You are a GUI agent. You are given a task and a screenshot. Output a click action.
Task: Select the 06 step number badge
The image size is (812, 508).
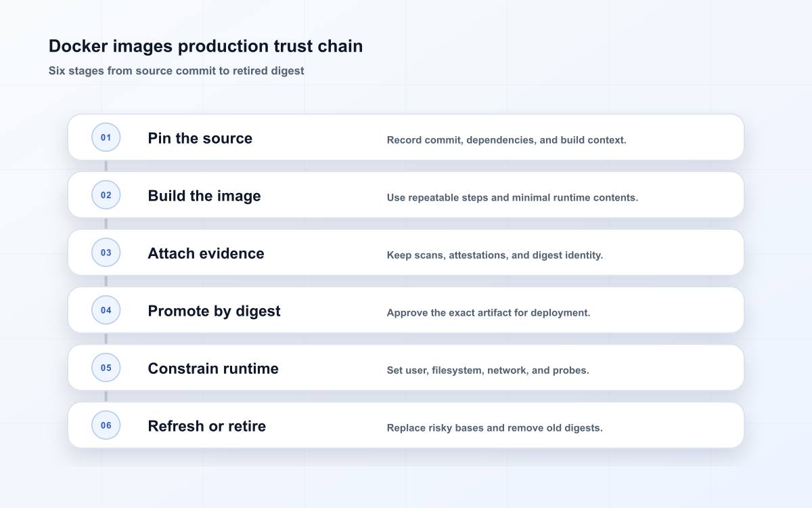coord(106,425)
